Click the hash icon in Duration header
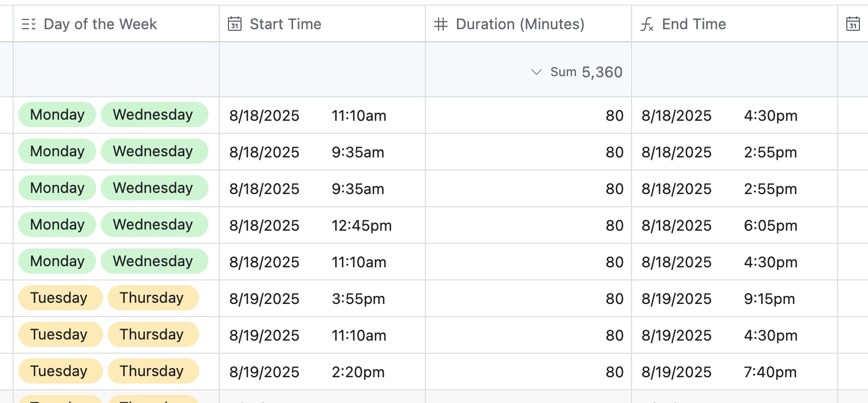The image size is (868, 403). click(440, 24)
